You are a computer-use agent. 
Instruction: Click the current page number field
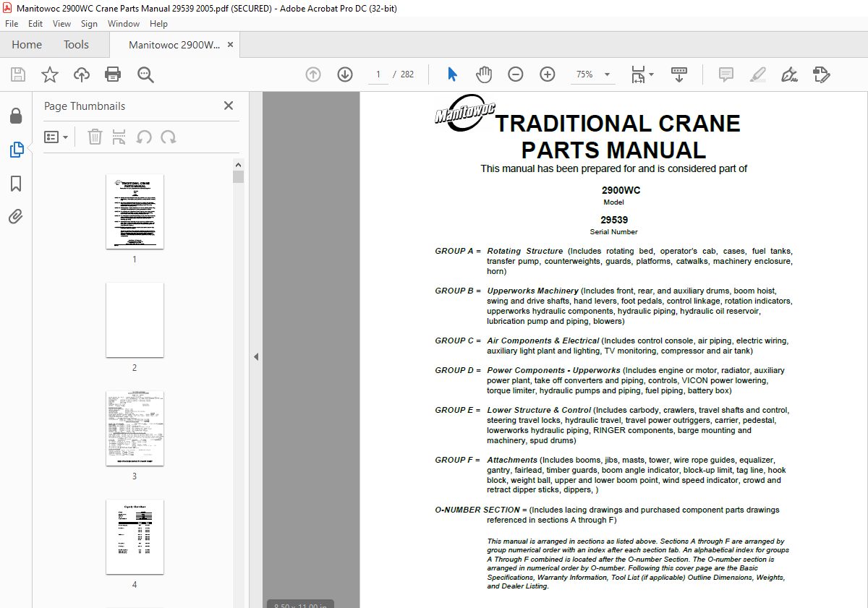coord(378,74)
